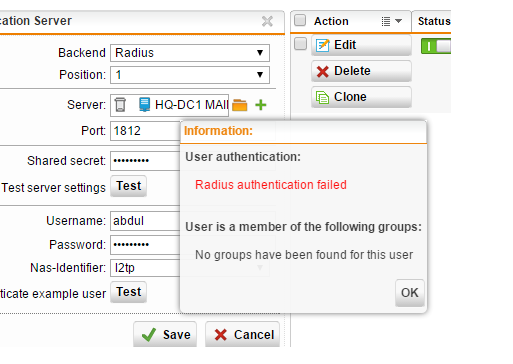This screenshot has height=364, width=513.
Task: Click Test for server settings
Action: click(129, 186)
